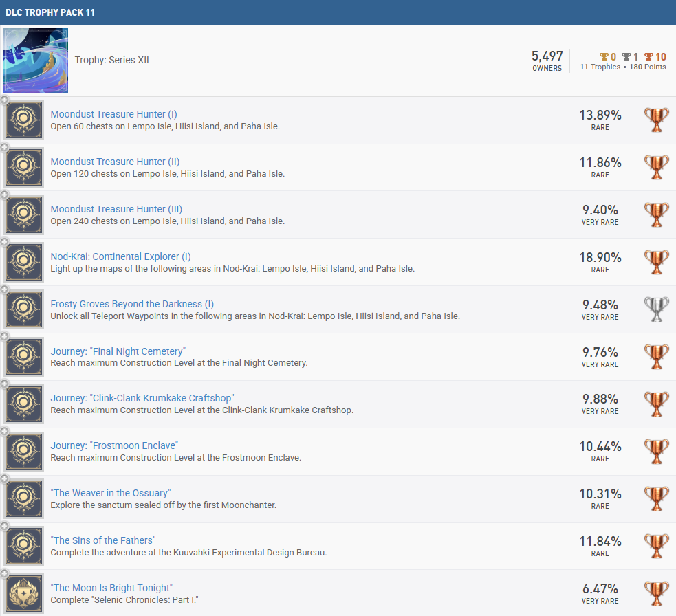Screen dimensions: 676x616
Task: Click bronze trophy cup for "Final Night Cemetery"
Action: (x=656, y=357)
